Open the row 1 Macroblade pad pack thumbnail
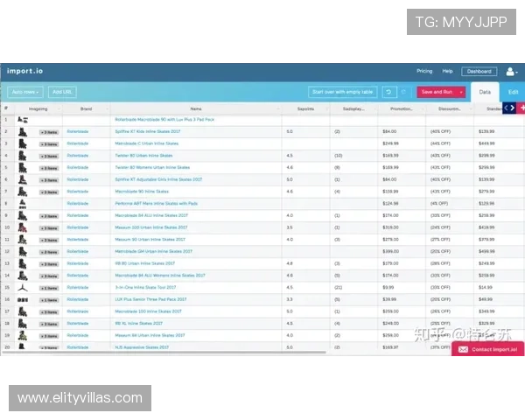 [x=23, y=120]
